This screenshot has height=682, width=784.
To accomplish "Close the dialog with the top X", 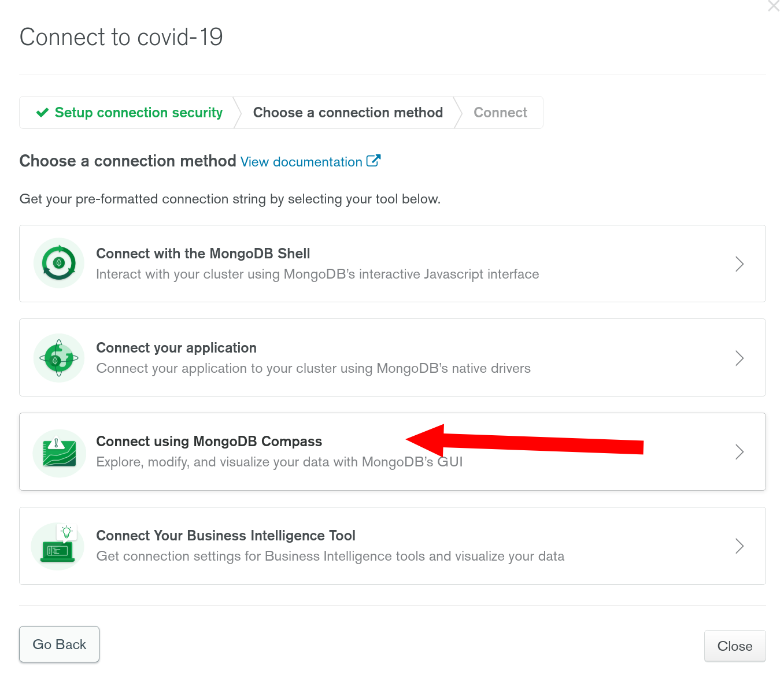I will tap(774, 6).
